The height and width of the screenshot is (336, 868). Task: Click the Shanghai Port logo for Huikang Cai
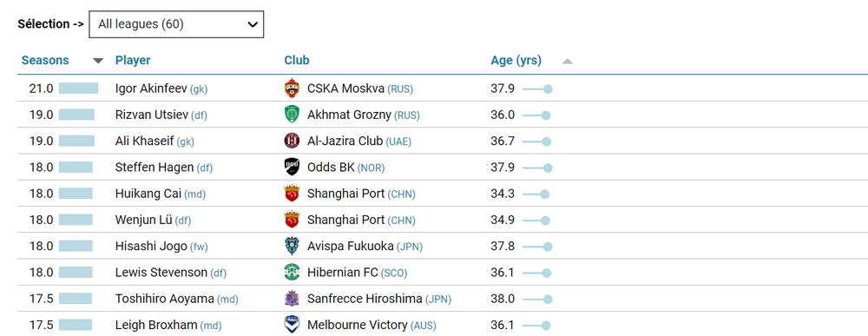291,194
